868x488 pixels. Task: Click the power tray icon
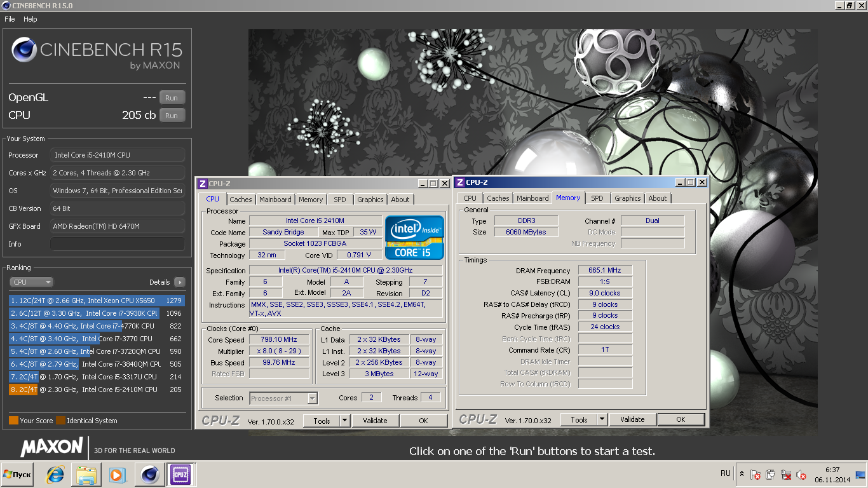pos(771,475)
